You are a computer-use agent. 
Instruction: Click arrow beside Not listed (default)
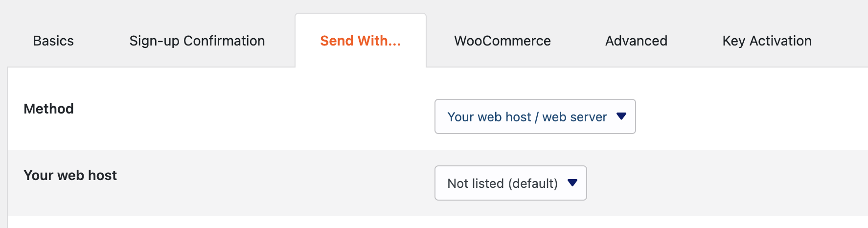(572, 183)
